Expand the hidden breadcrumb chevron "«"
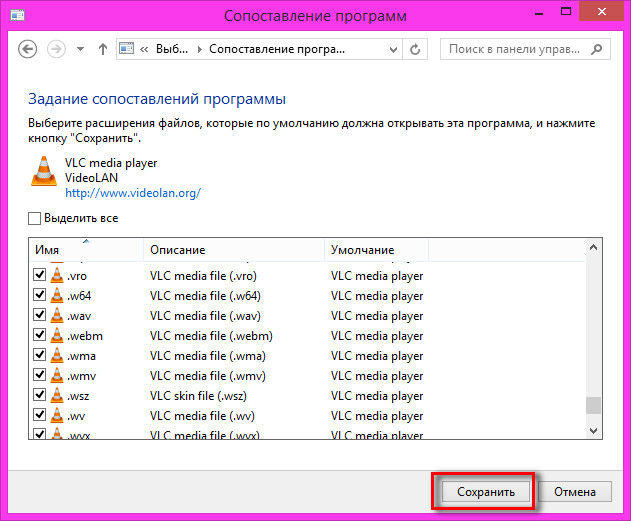Image resolution: width=631 pixels, height=521 pixels. pos(144,49)
